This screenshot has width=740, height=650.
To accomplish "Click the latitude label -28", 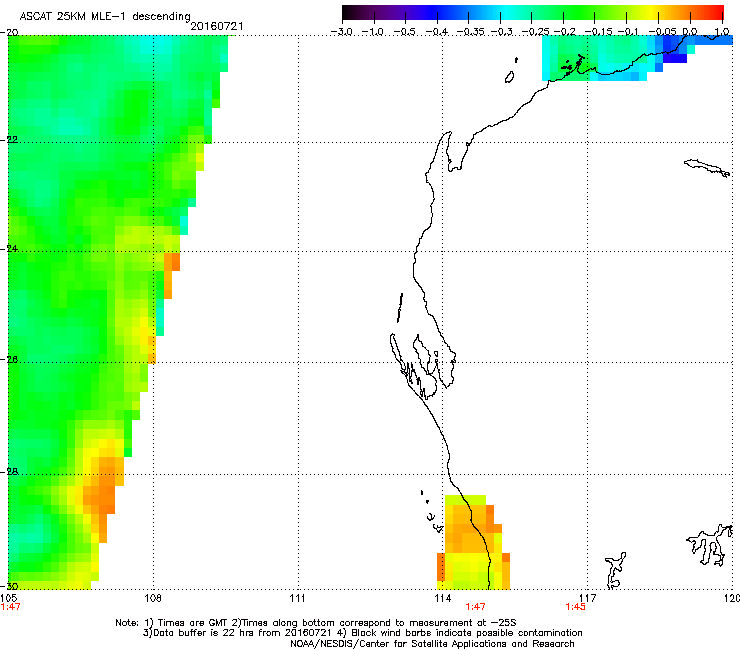I will point(9,471).
